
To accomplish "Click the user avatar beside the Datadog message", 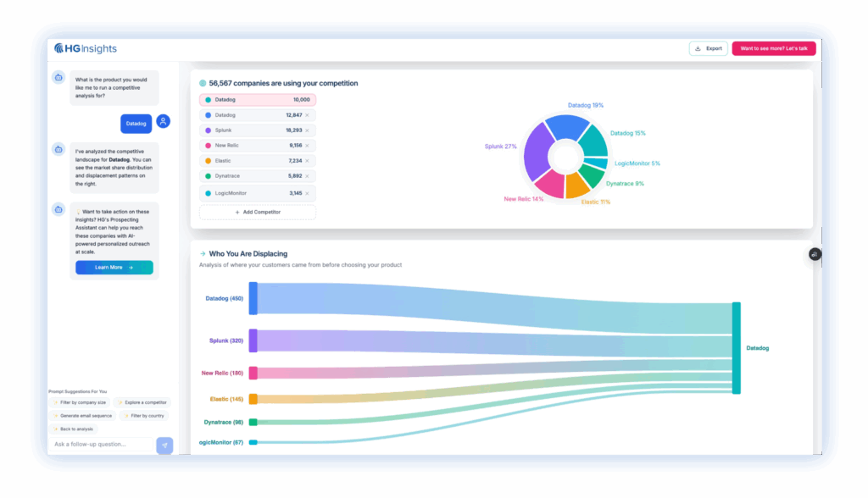I will coord(162,121).
